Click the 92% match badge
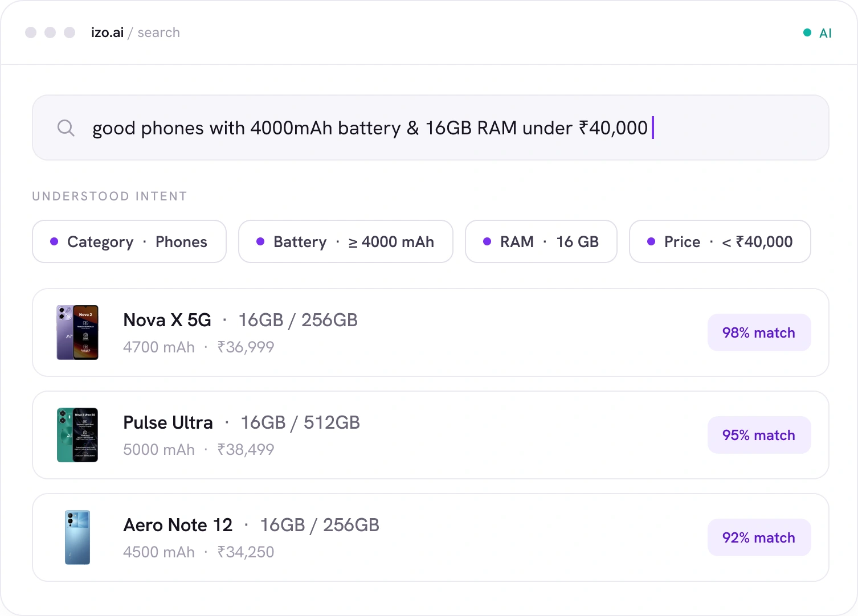Screen dimensions: 858x616 point(759,537)
